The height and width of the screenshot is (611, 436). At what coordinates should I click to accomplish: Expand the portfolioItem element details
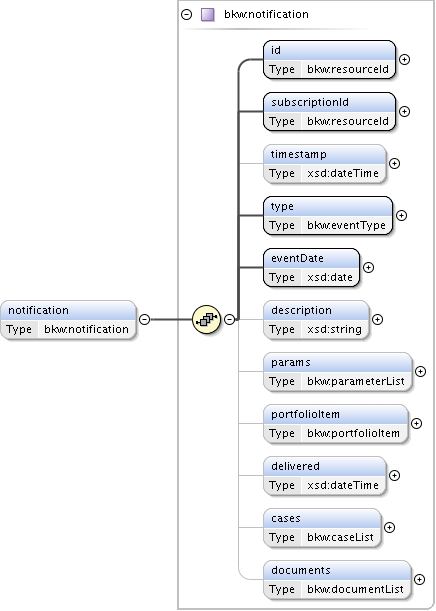click(x=417, y=424)
